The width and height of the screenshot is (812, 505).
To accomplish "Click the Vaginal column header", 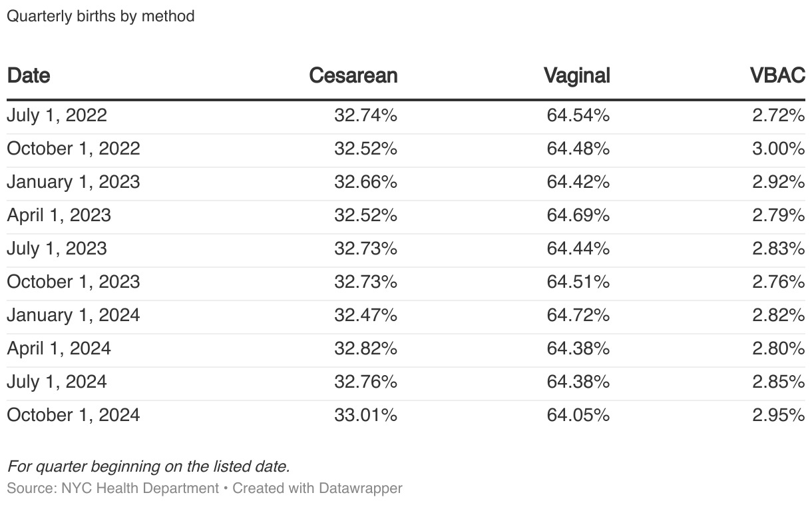I will 576,75.
